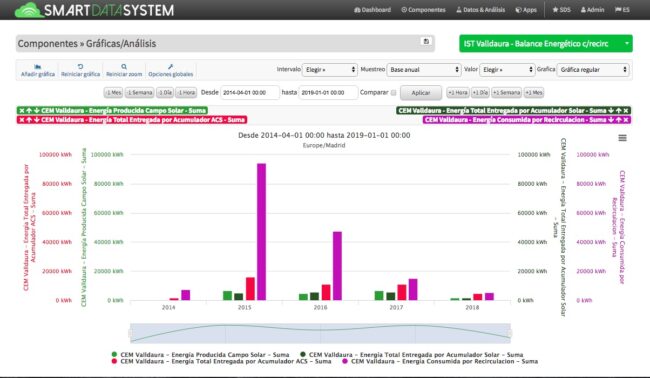This screenshot has width=650, height=378.
Task: Move Energía Producida Campo Solar series up
Action: click(x=29, y=111)
